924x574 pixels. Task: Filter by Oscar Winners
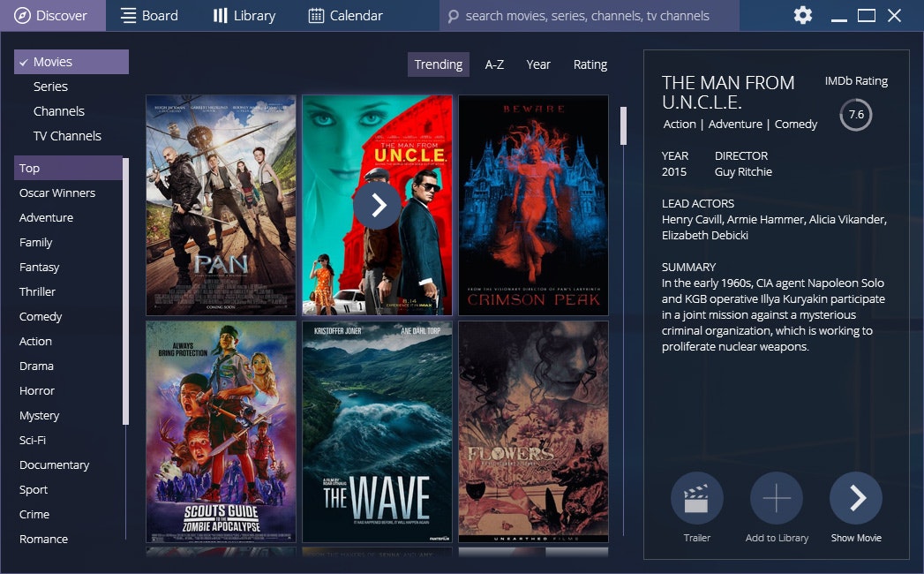57,193
